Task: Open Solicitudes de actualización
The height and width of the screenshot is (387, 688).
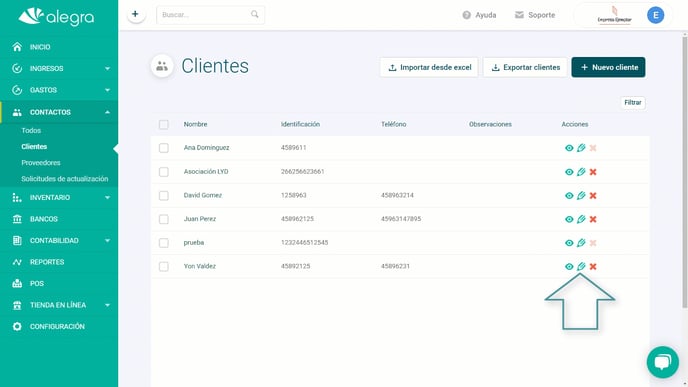Action: tap(64, 179)
